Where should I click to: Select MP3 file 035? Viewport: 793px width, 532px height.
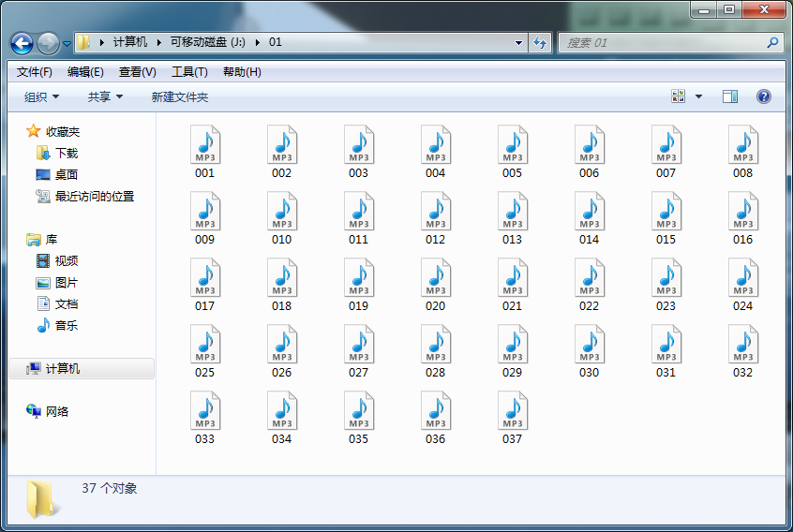(x=359, y=418)
